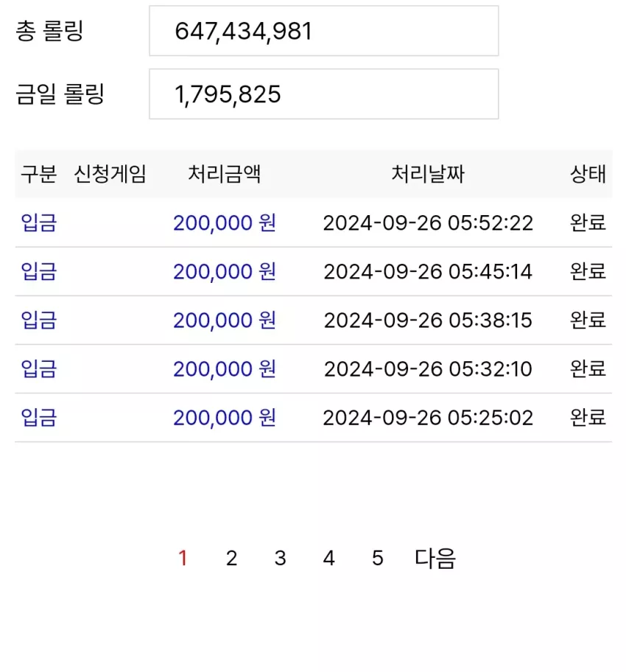The width and height of the screenshot is (626, 672).
Task: Open the 입금 entry at 05:32:10
Action: click(x=38, y=369)
